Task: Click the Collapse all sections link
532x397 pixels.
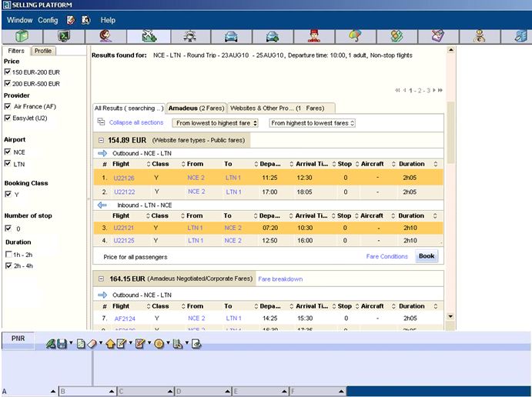Action: tap(136, 122)
